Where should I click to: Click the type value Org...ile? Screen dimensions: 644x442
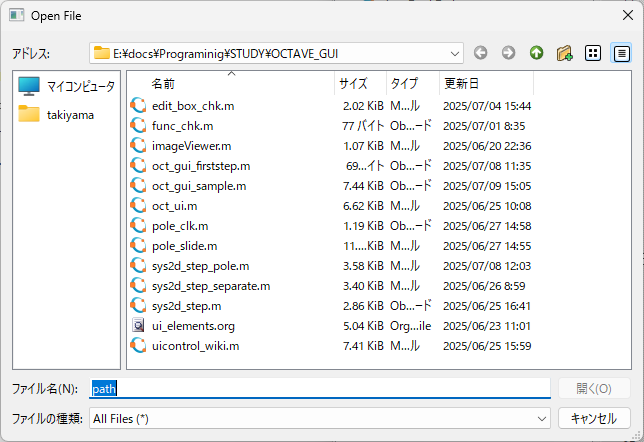point(410,326)
